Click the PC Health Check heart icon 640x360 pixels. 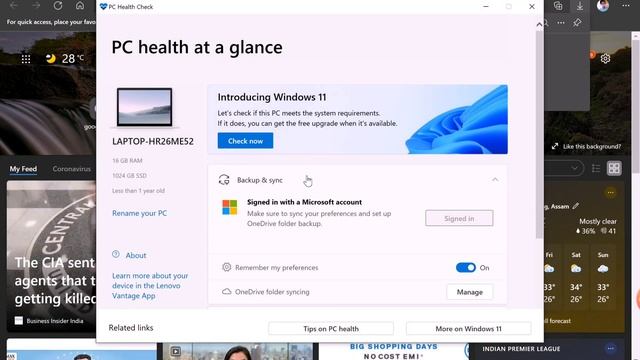(x=103, y=7)
